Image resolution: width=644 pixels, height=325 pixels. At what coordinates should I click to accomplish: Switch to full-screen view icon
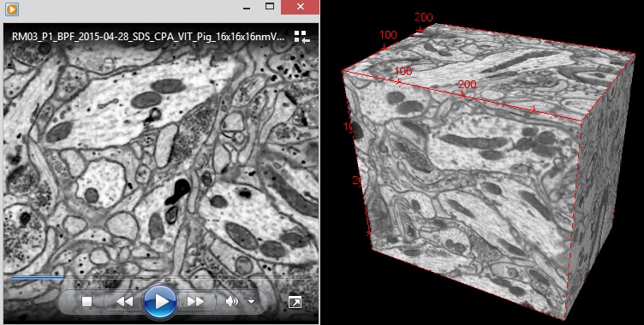(295, 303)
